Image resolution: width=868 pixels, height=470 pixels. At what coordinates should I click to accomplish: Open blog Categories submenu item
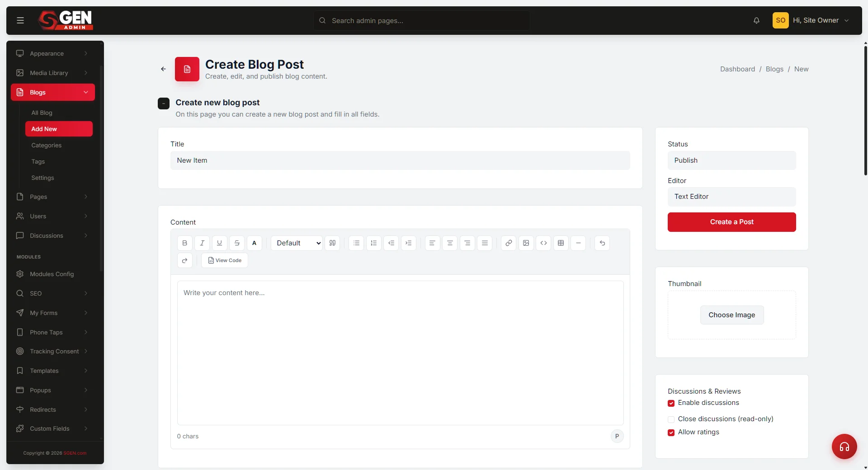(x=59, y=145)
